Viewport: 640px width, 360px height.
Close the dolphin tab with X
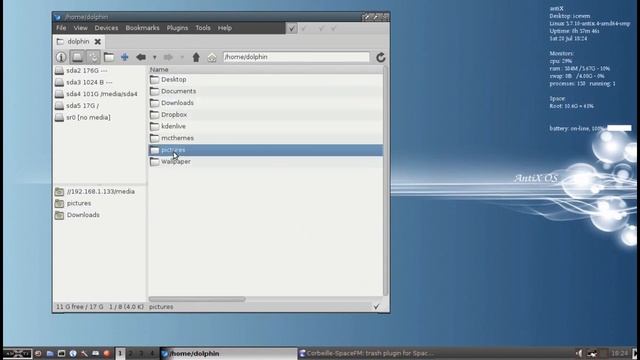98,42
